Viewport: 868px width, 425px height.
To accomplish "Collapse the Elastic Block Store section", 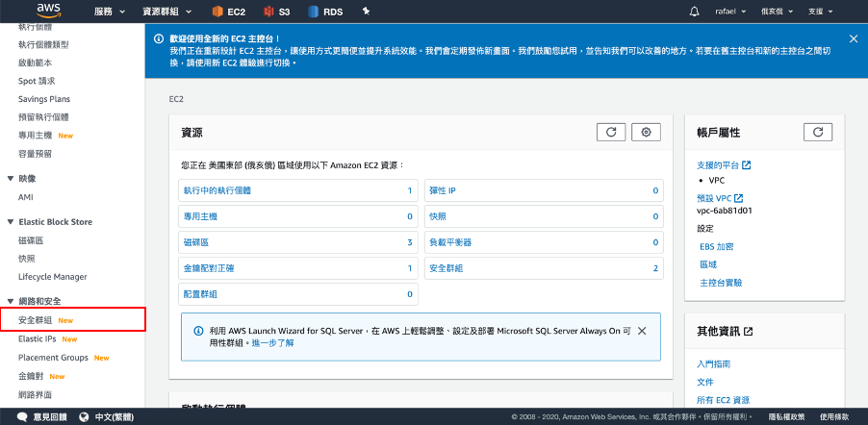I will [x=10, y=222].
